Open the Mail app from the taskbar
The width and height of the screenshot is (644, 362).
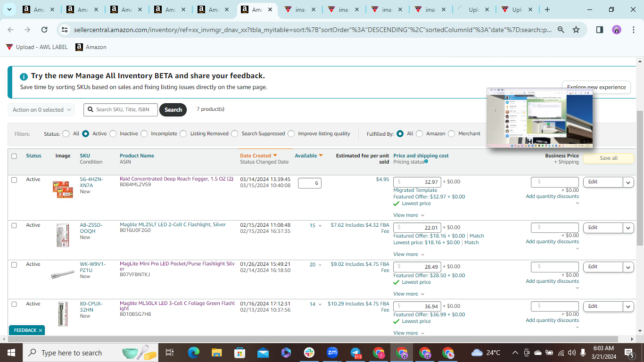(263, 353)
